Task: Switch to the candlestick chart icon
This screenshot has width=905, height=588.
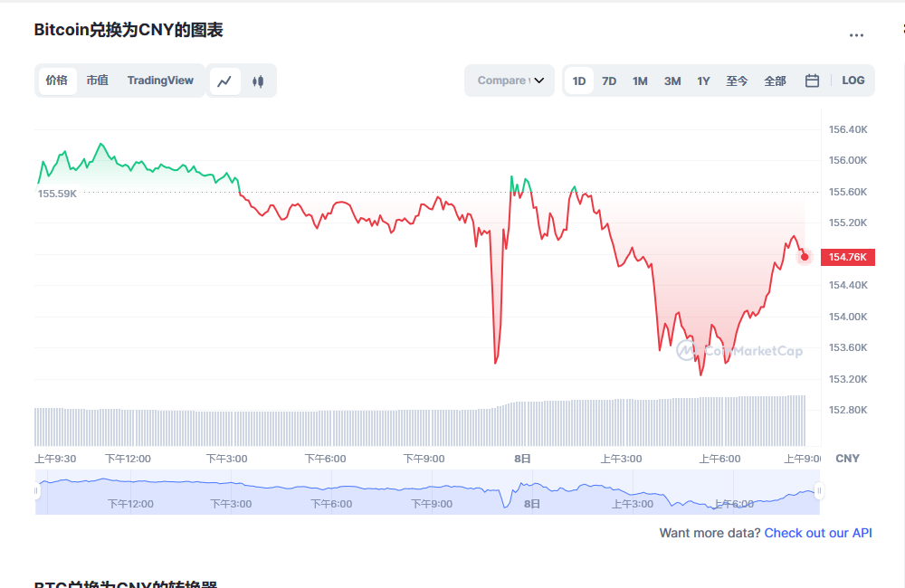Action: tap(257, 81)
